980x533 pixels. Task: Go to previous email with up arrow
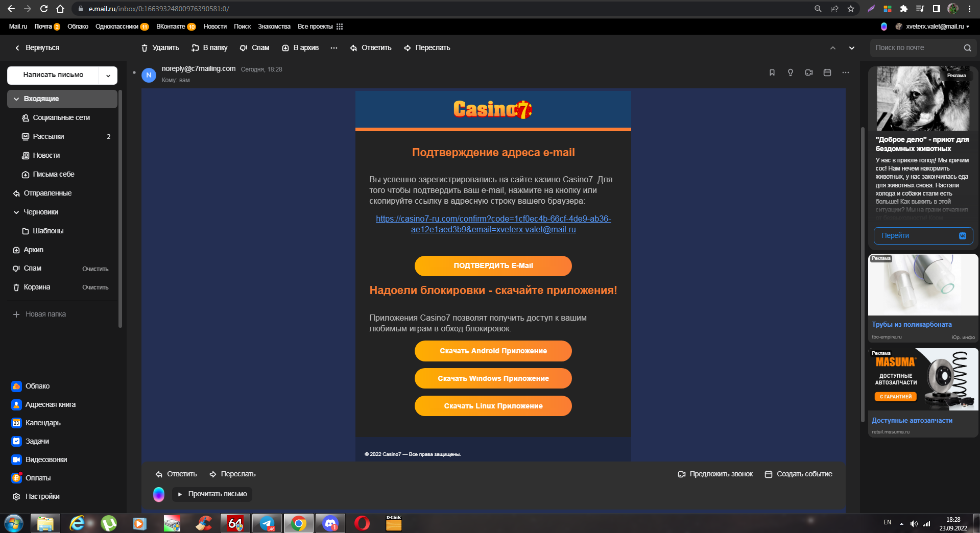click(833, 48)
